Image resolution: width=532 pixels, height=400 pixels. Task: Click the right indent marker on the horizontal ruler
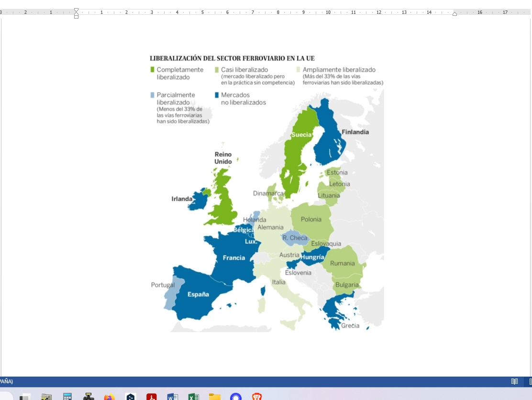[x=454, y=13]
